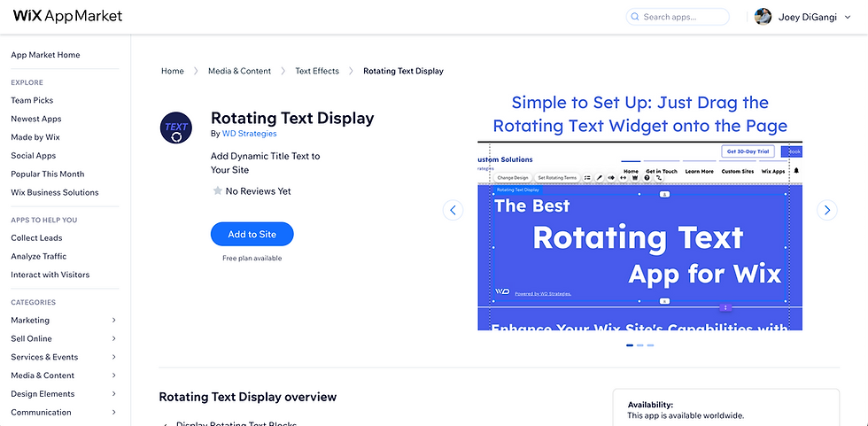
Task: Select the second carousel dot indicator
Action: pos(639,345)
